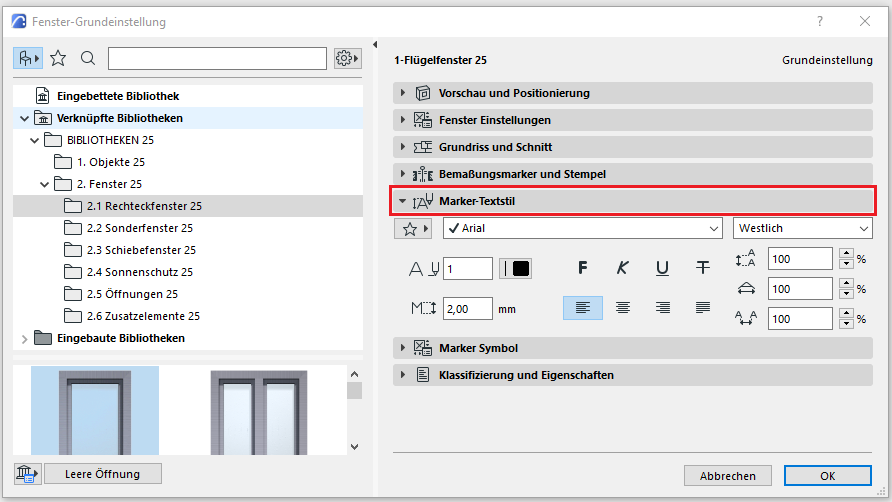
Task: Toggle italic text style (K)
Action: tap(623, 268)
